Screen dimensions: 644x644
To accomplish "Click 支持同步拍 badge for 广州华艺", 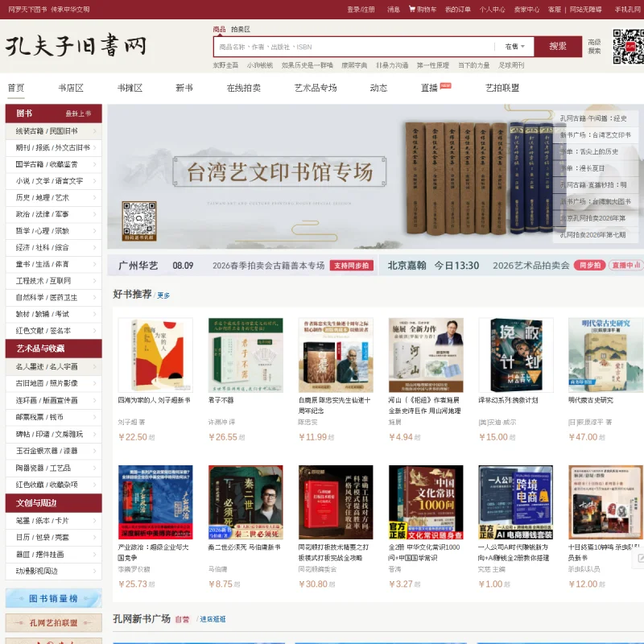I will [x=351, y=266].
